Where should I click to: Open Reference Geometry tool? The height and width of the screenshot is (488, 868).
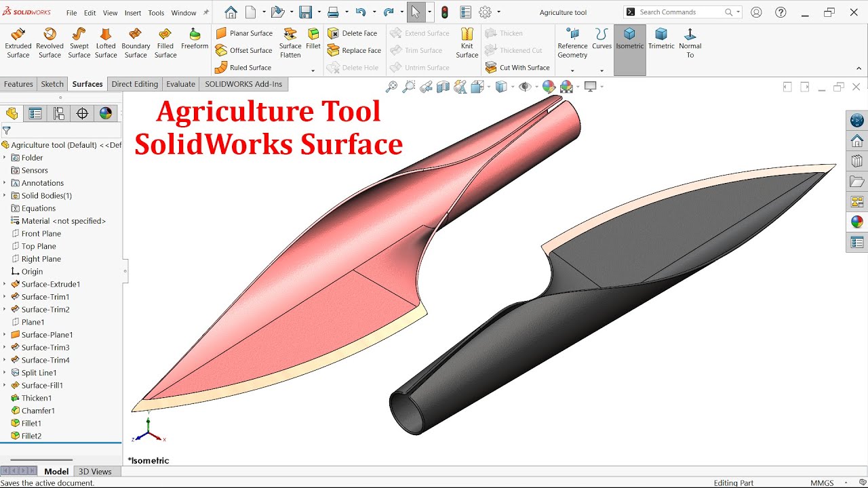(x=572, y=43)
